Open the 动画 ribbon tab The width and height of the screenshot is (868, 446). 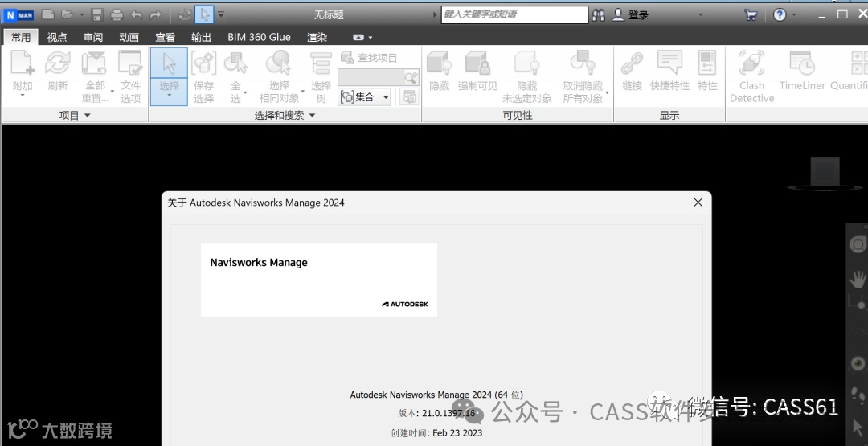click(129, 37)
